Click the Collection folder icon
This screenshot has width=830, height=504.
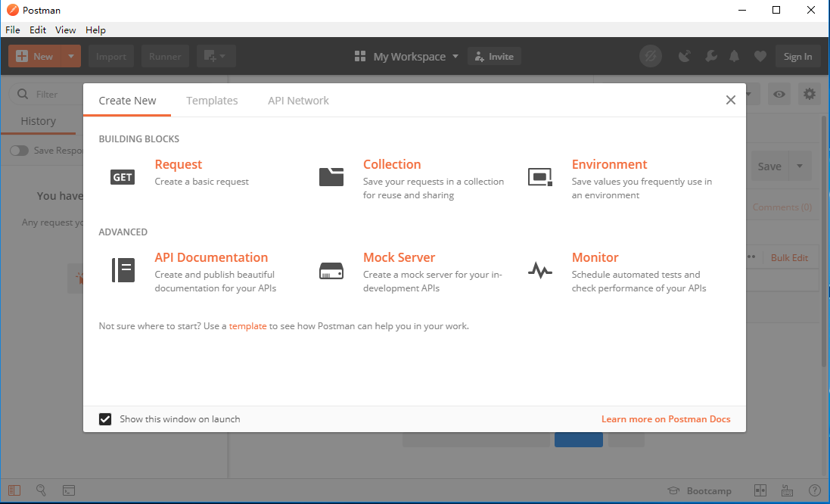click(331, 177)
